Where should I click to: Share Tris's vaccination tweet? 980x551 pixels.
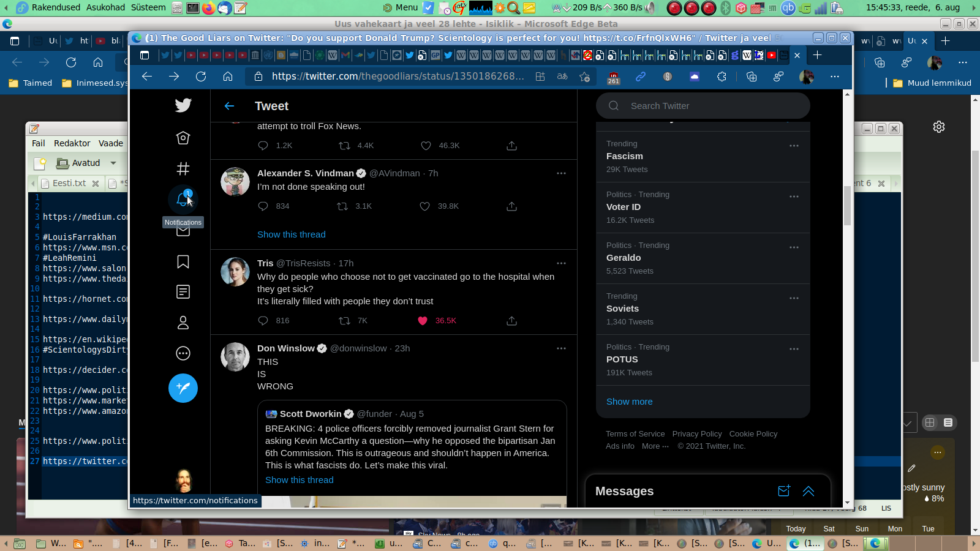[512, 321]
